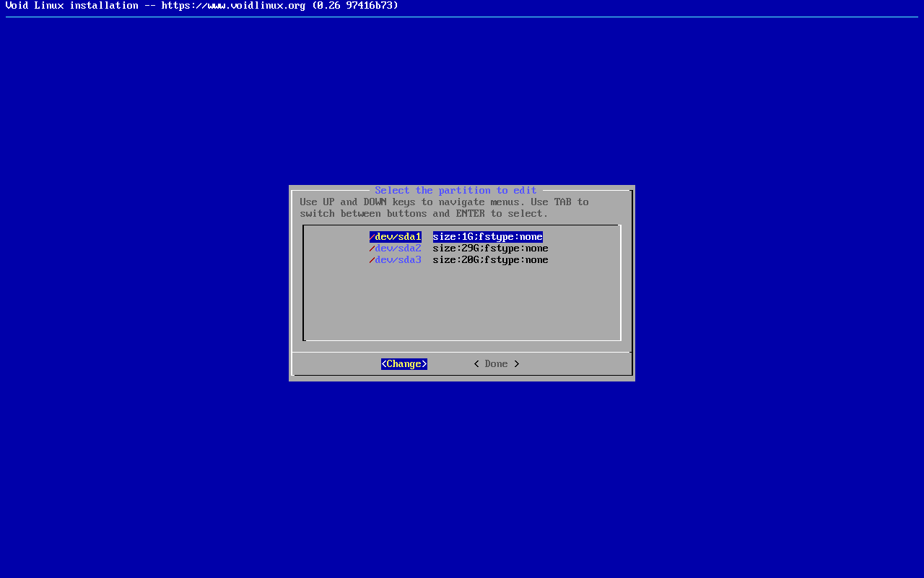Click the right angle bracket beside Done
This screenshot has width=924, height=578.
[517, 364]
